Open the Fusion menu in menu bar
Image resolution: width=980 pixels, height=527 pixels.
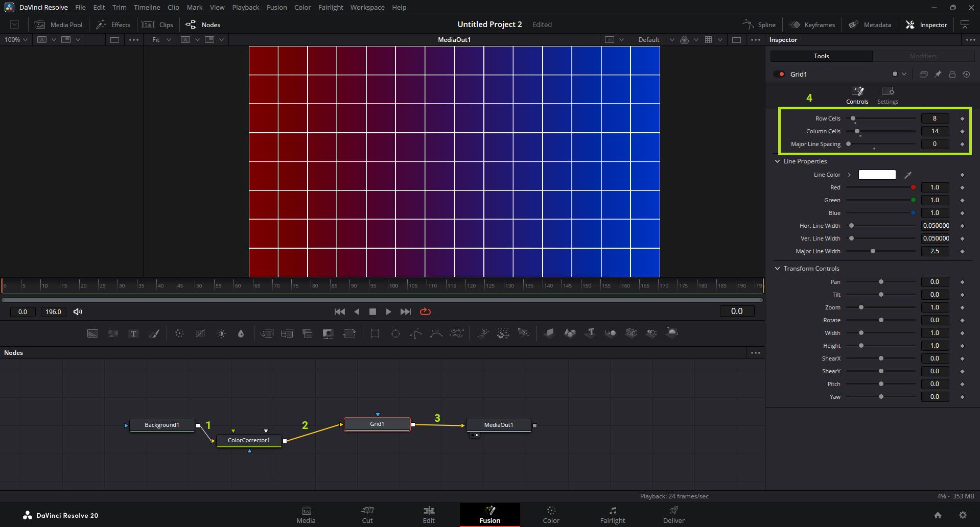click(276, 7)
